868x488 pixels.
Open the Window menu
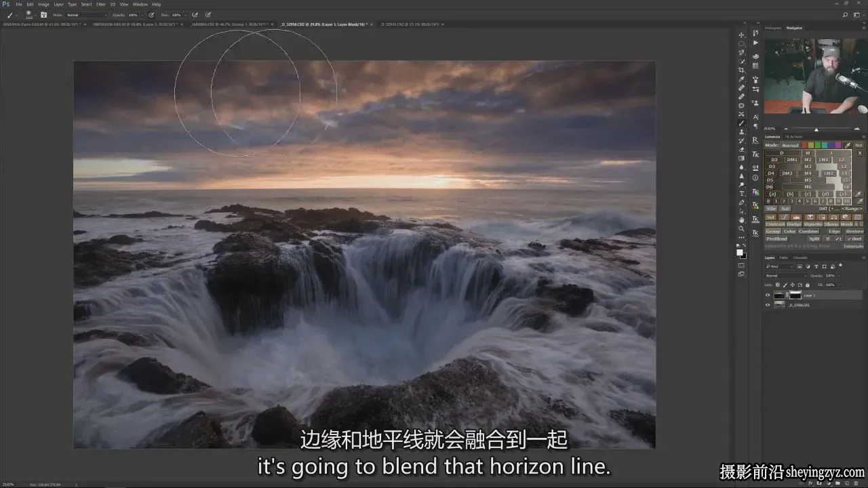pos(140,4)
